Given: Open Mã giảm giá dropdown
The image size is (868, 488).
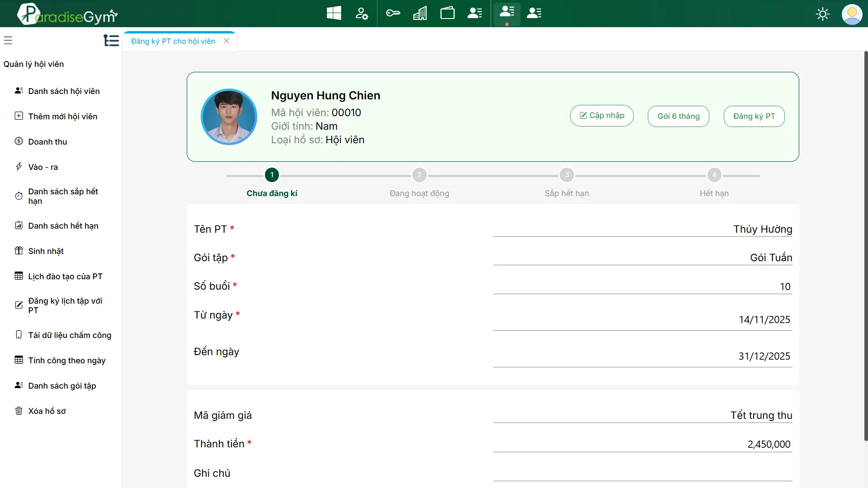Looking at the screenshot, I should [x=642, y=415].
